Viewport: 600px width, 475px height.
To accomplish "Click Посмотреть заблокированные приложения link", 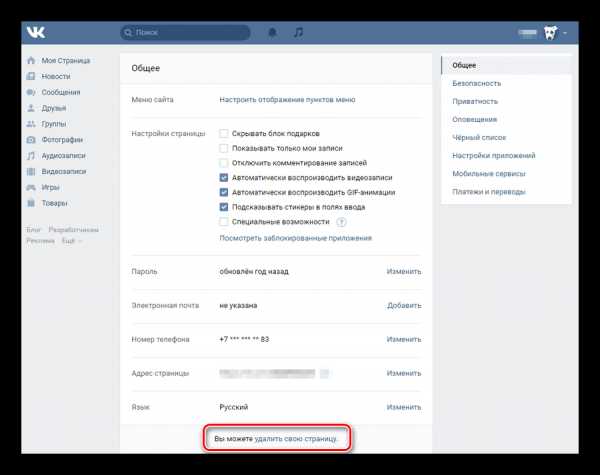I will (295, 238).
